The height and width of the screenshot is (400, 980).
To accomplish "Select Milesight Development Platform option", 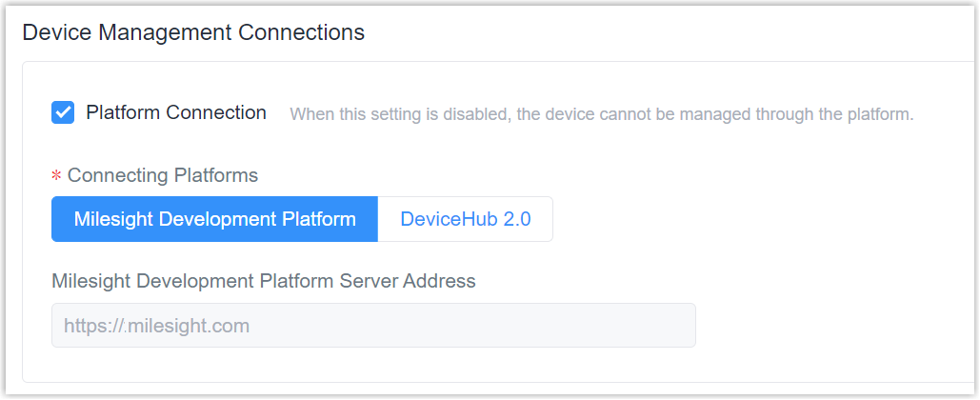I will (x=215, y=219).
